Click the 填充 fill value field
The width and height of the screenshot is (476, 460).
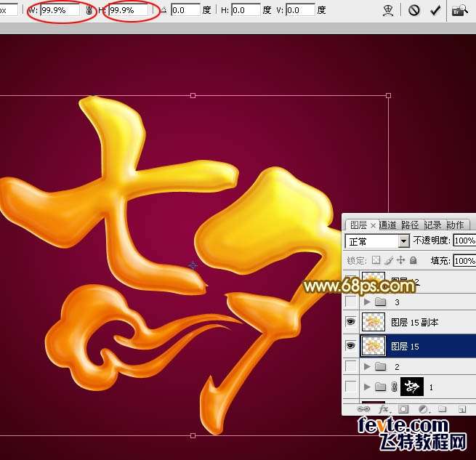click(464, 261)
